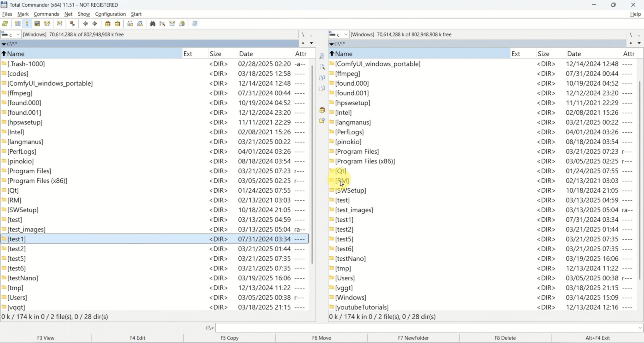Open the FTP connect dialog
Image resolution: width=644 pixels, height=343 pixels.
point(130,23)
